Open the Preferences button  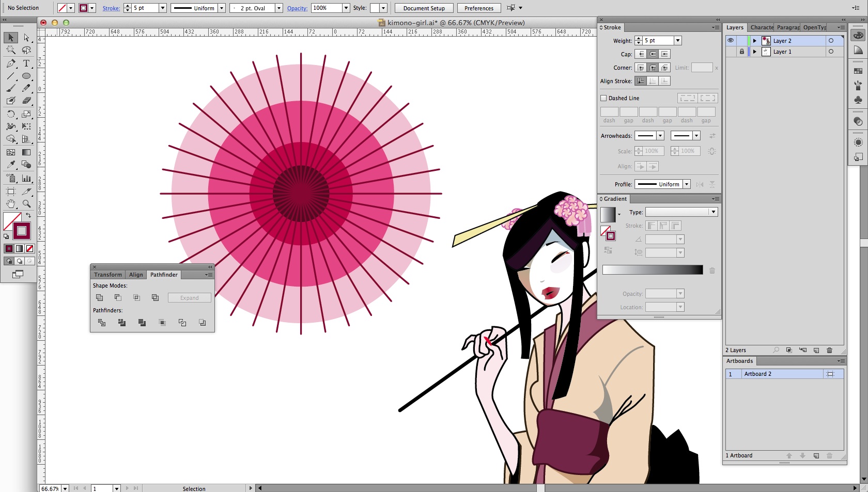coord(478,8)
